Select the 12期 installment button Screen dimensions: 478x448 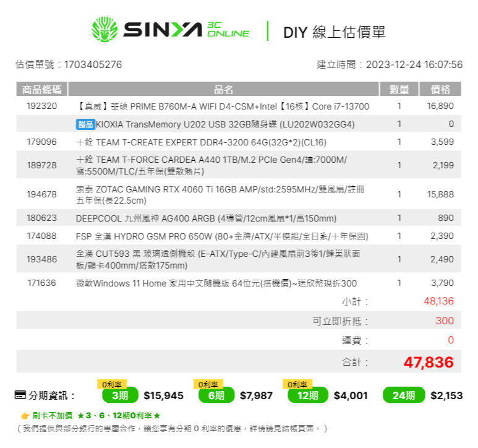(x=307, y=395)
